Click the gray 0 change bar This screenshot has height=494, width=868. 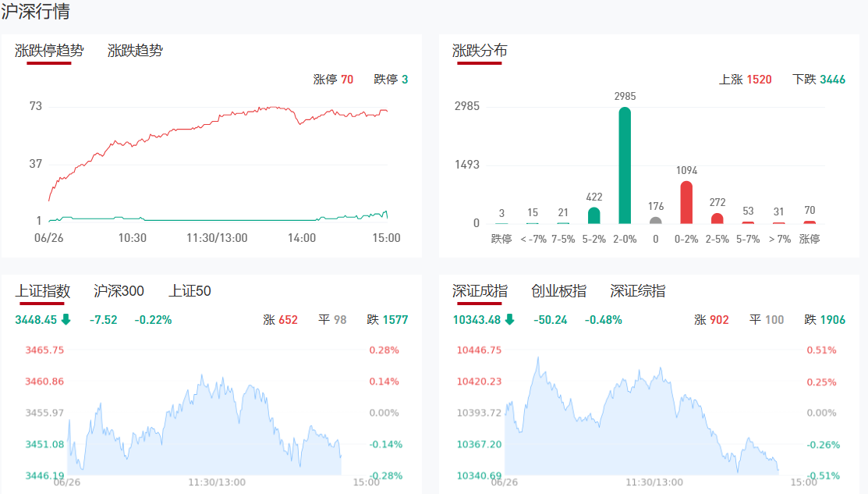click(656, 220)
